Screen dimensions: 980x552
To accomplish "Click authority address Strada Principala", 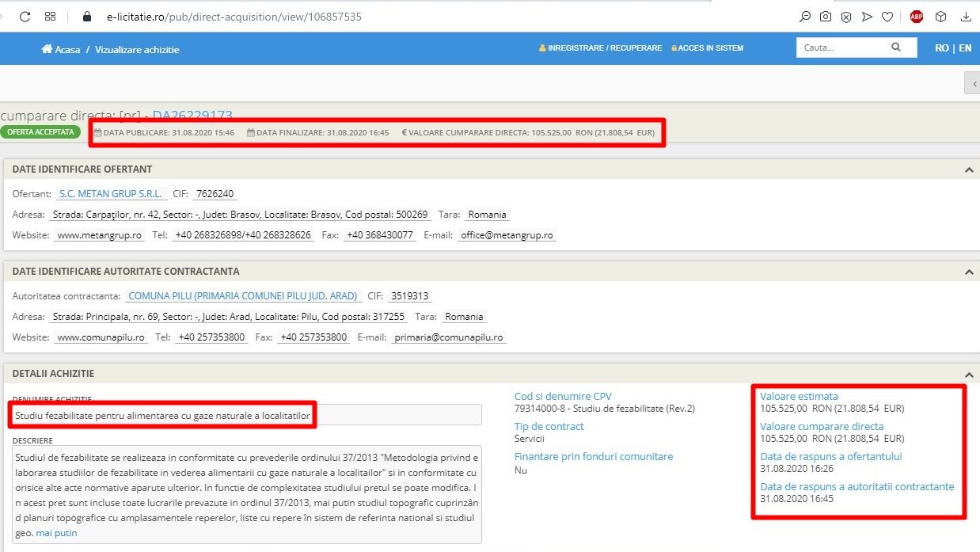I will coord(228,317).
